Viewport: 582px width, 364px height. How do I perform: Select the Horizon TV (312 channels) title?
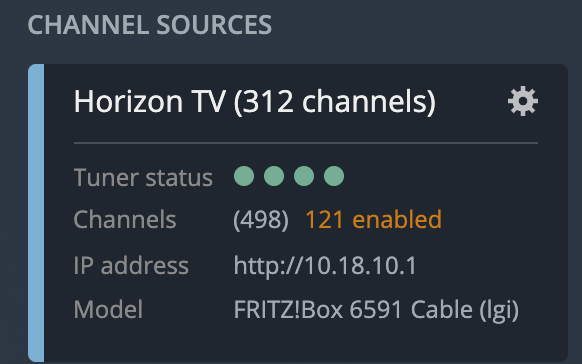click(x=255, y=102)
